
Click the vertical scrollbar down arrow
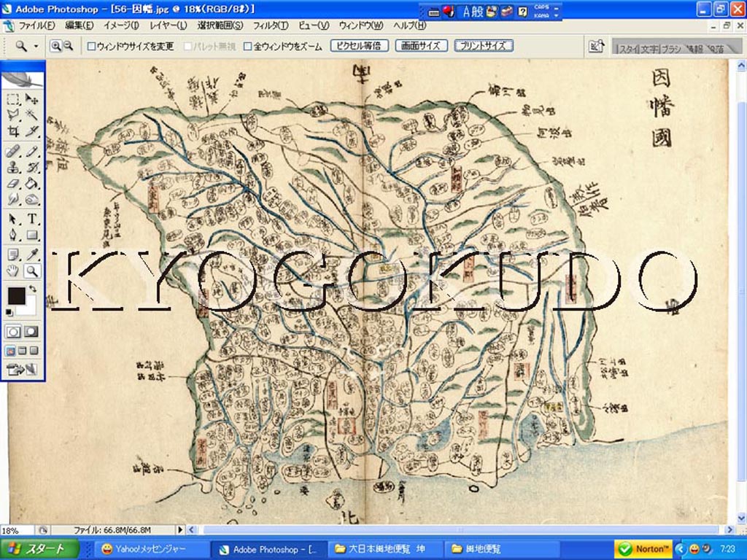[741, 518]
